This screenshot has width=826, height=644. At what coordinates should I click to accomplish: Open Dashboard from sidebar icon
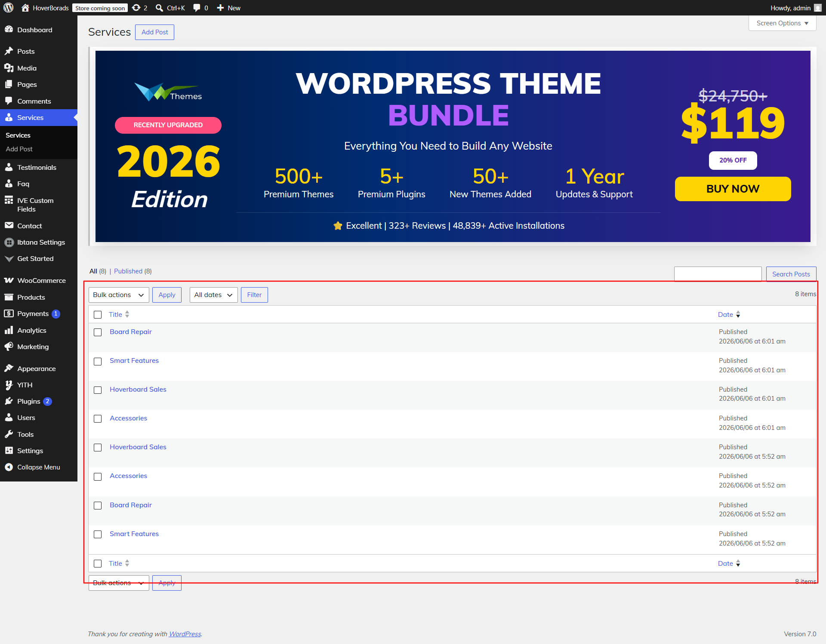(x=9, y=30)
